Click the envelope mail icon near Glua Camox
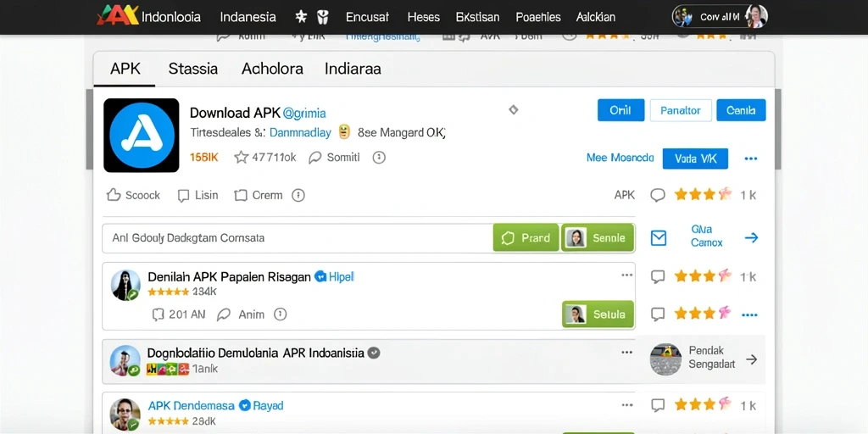The width and height of the screenshot is (868, 434). 658,238
